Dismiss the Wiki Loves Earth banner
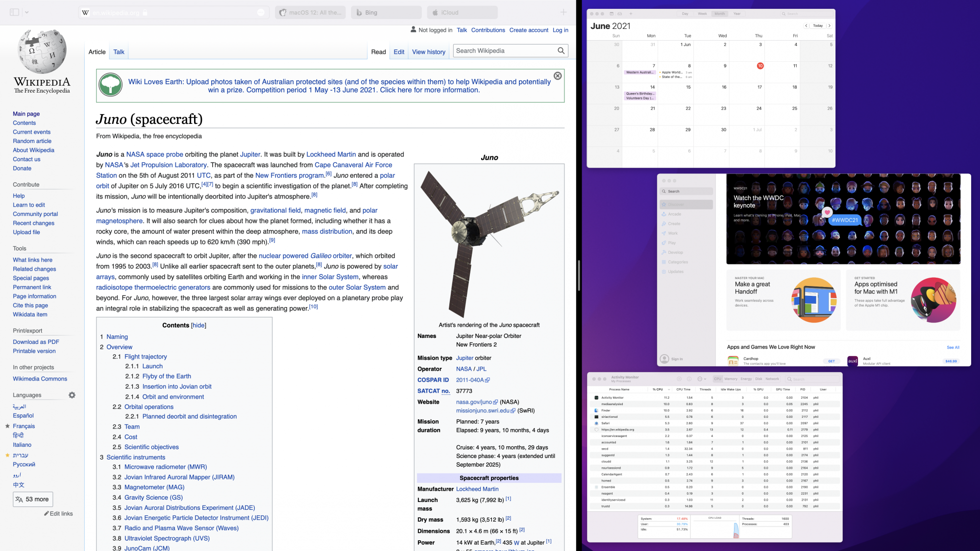Image resolution: width=980 pixels, height=551 pixels. pos(558,76)
